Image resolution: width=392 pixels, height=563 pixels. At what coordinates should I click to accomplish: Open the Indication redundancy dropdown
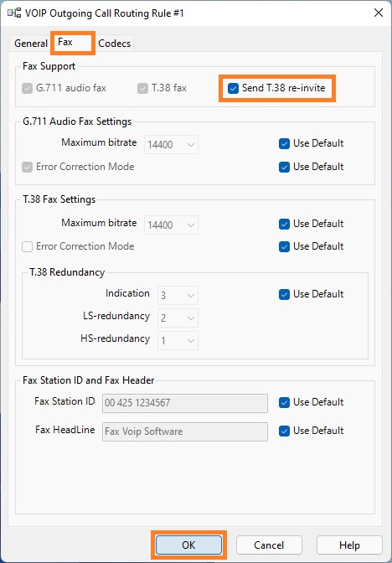pyautogui.click(x=178, y=296)
